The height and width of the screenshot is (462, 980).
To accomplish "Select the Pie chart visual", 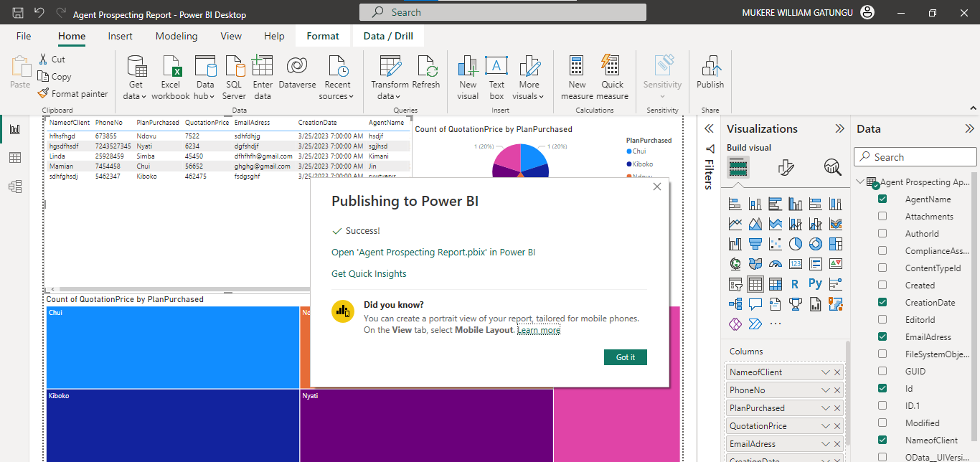I will click(x=796, y=244).
